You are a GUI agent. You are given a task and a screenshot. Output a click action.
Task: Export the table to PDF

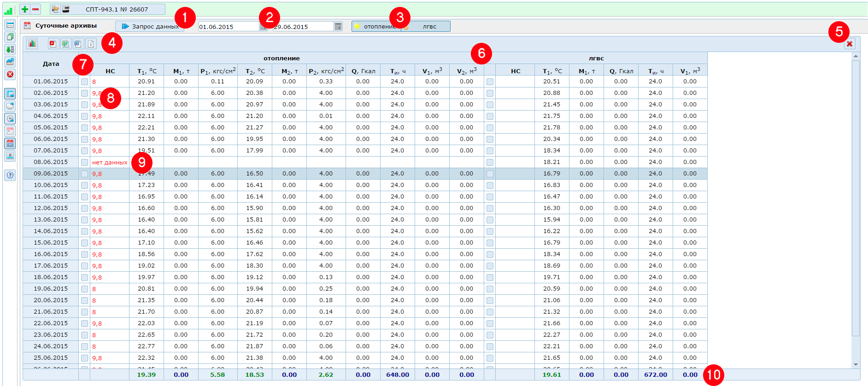tap(53, 44)
